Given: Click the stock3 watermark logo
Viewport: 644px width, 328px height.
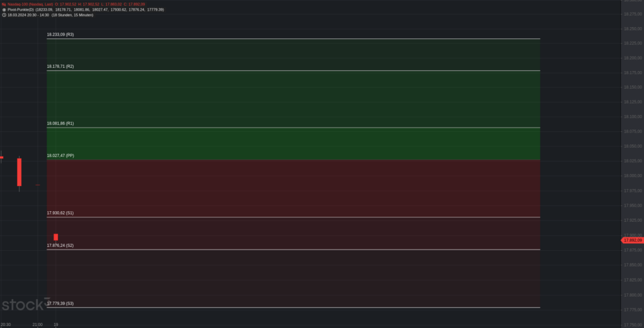Looking at the screenshot, I should [26, 306].
